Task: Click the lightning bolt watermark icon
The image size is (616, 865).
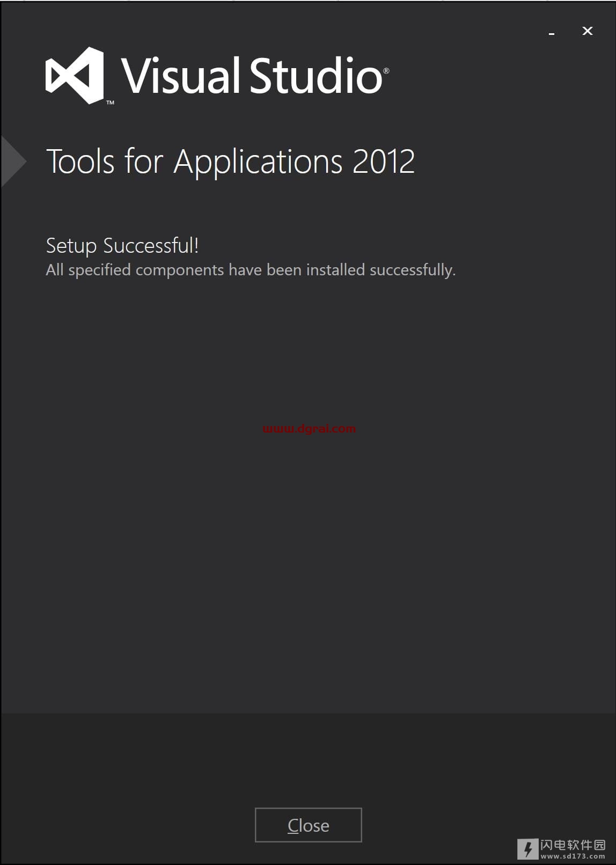Action: pos(528,849)
